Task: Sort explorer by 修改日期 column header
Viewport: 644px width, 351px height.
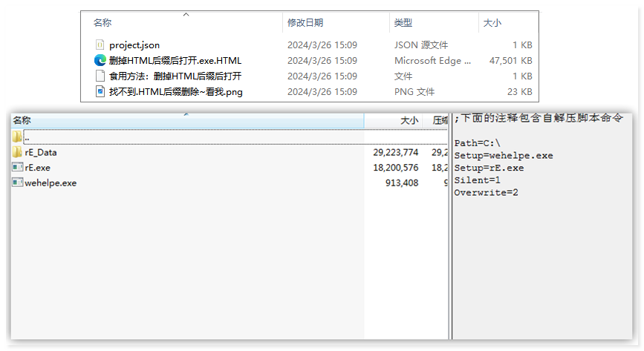Action: 305,22
